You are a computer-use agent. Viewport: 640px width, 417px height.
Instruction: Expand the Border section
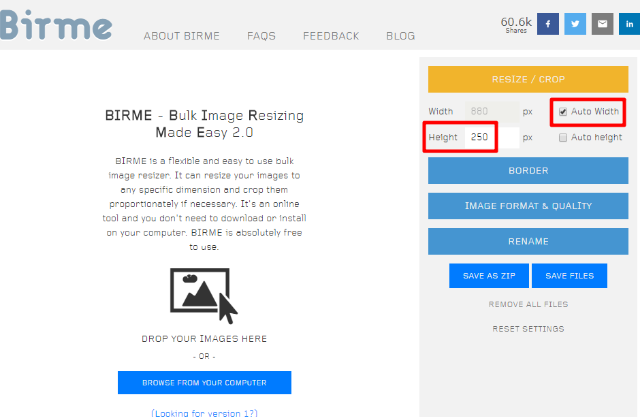528,171
